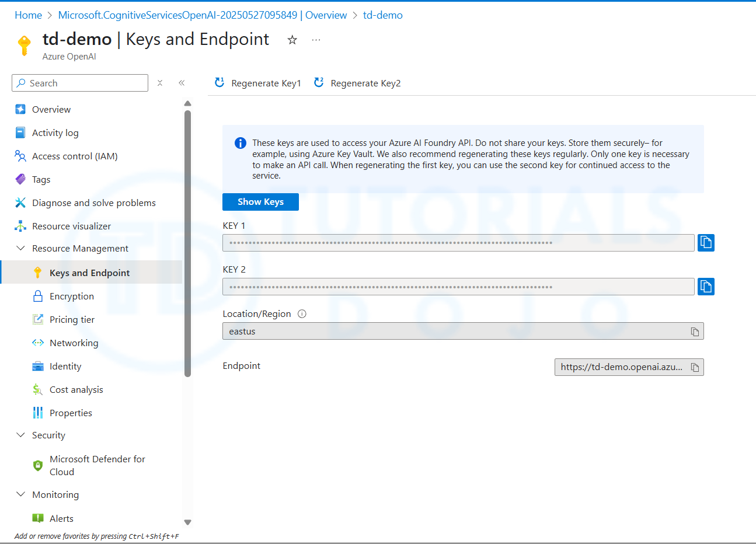Open Microsoft.CognitiveServicesOpenAI Overview breadcrumb
This screenshot has width=756, height=544.
coord(203,15)
